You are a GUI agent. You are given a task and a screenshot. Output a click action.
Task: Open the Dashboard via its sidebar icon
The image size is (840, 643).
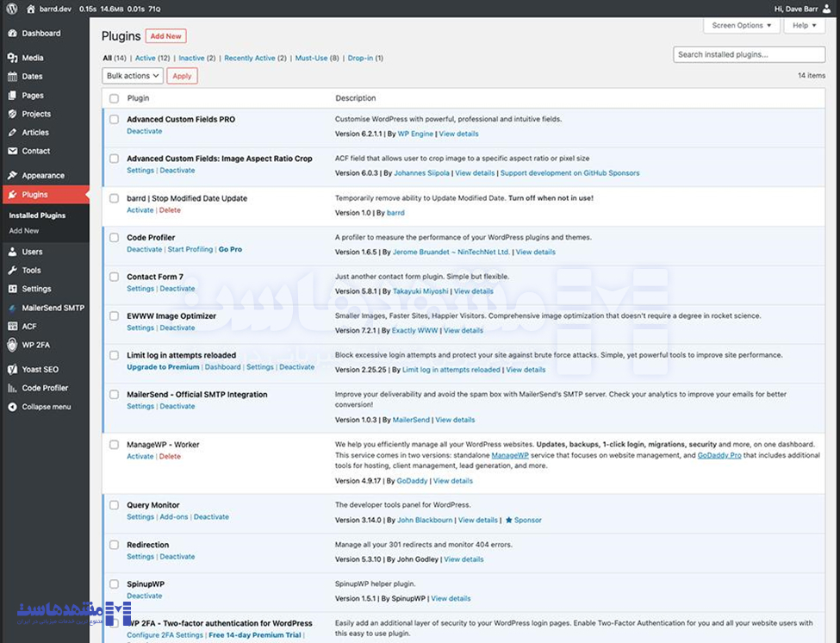point(12,34)
